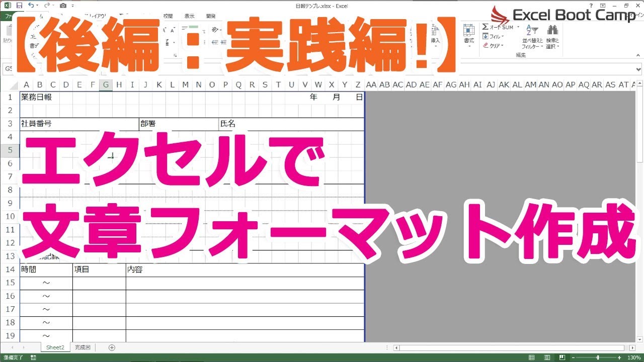Image resolution: width=644 pixels, height=362 pixels.
Task: Click the camera icon in quick access toolbar
Action: 63,6
